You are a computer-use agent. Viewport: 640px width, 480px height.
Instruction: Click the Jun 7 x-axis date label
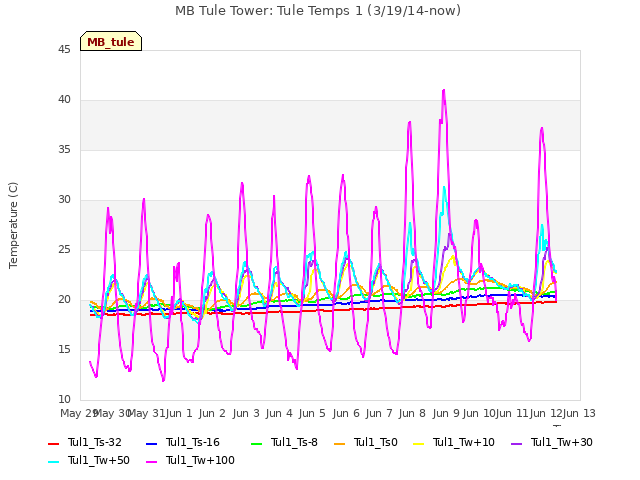coord(379,413)
